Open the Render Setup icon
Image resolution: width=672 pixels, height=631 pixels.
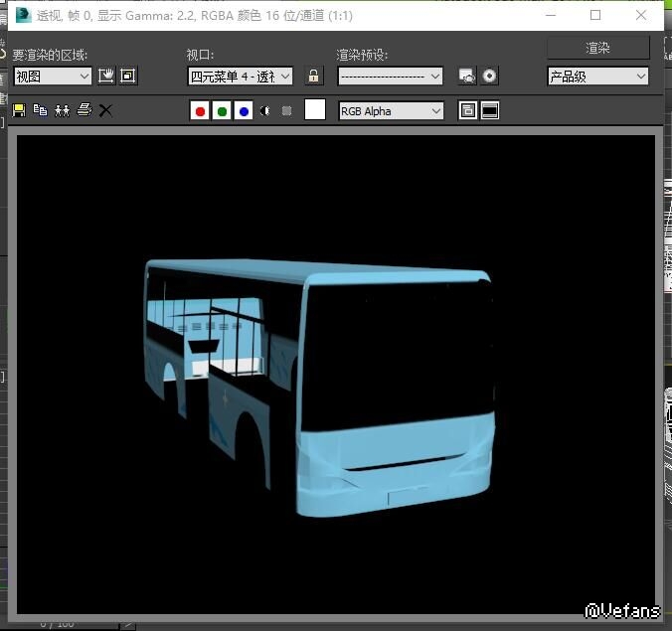pyautogui.click(x=466, y=76)
